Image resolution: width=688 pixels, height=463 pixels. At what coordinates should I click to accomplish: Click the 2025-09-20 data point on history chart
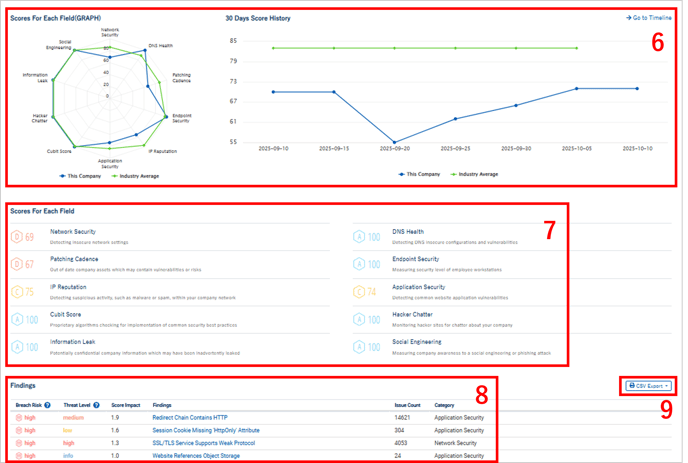[395, 142]
